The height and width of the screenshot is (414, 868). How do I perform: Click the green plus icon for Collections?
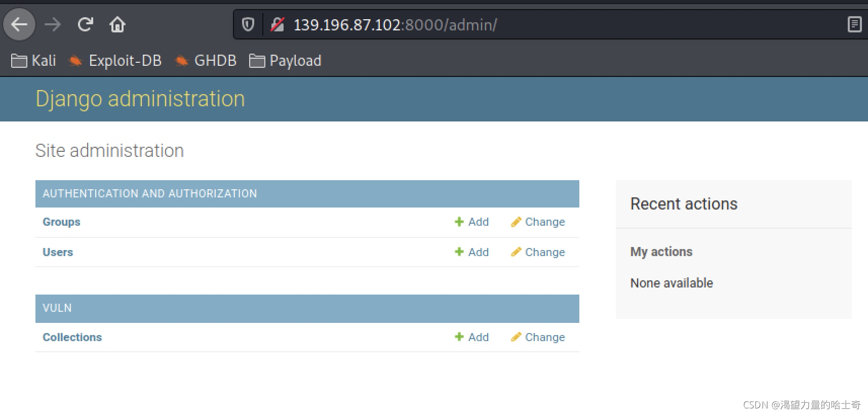[x=459, y=337]
